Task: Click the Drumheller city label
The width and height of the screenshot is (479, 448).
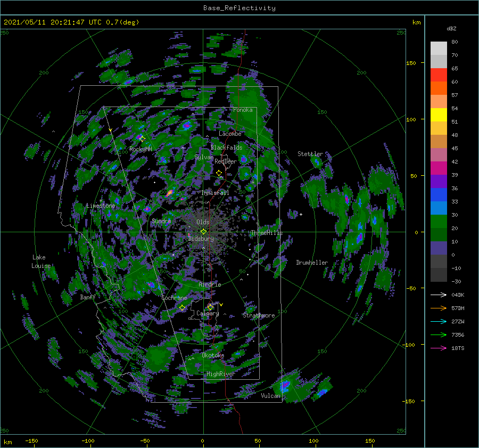Action: coord(312,263)
